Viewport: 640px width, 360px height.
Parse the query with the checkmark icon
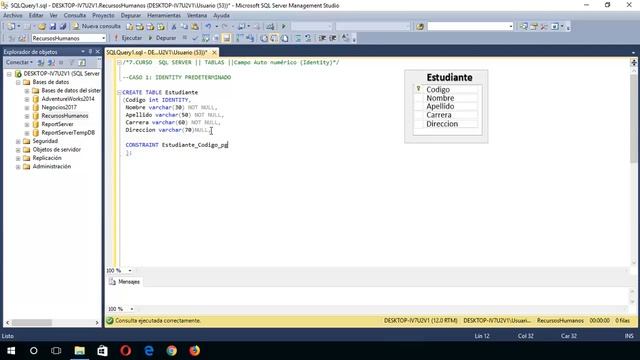coord(195,38)
